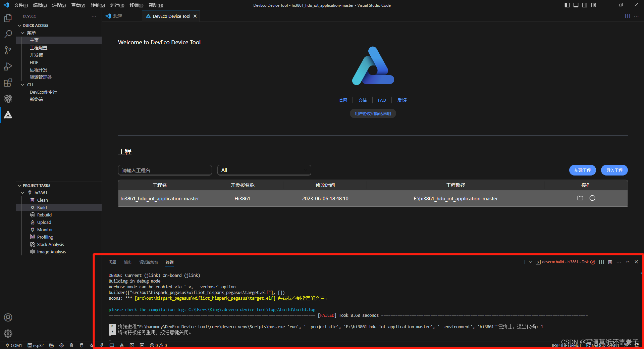
Task: Select the COM1 port in status bar
Action: 14,345
